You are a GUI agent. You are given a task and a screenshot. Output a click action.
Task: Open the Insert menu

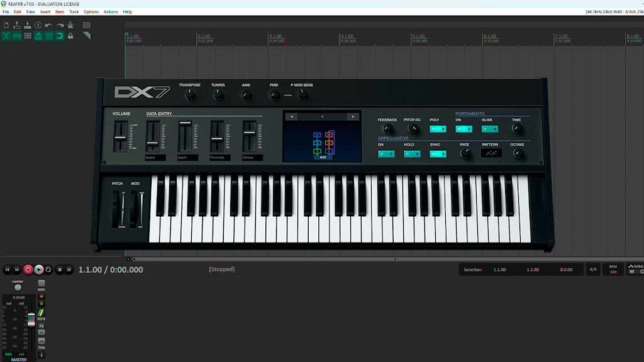(45, 12)
